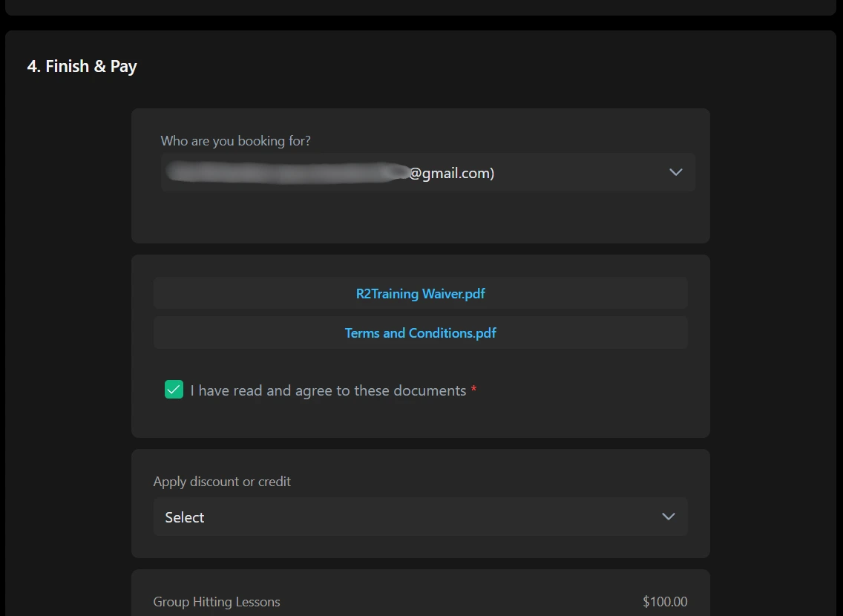This screenshot has height=616, width=843.
Task: Click empty space left of R2Training Waiver.pdf
Action: (245, 293)
